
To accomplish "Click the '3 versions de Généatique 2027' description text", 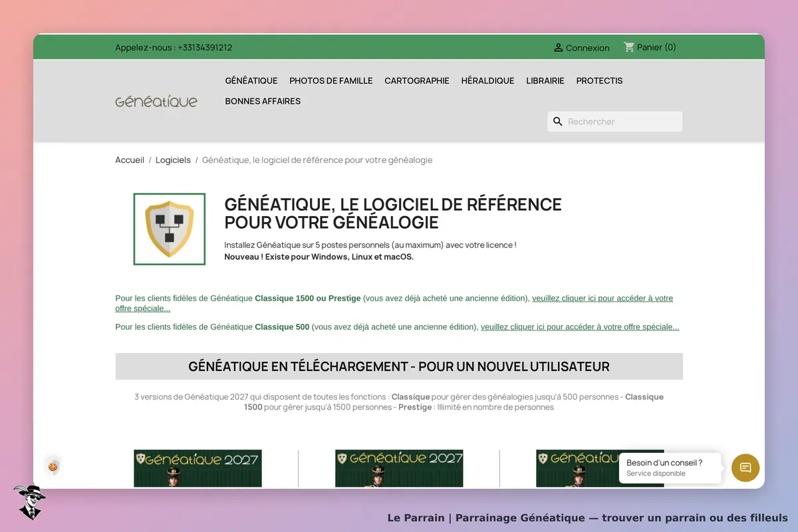I will (399, 402).
